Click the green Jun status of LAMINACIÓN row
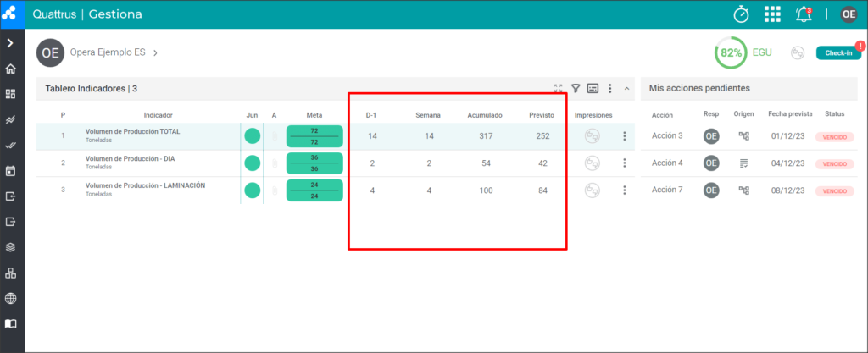 [253, 190]
